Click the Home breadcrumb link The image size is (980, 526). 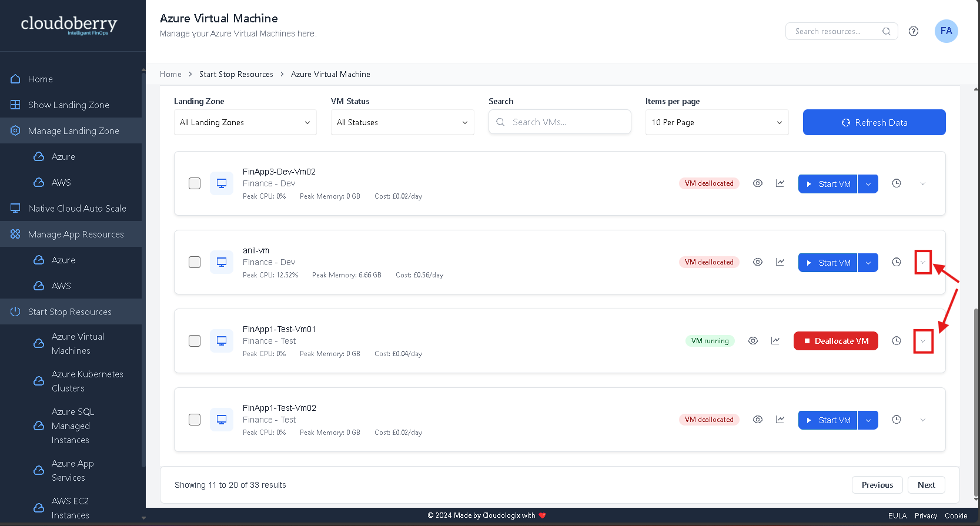point(170,74)
